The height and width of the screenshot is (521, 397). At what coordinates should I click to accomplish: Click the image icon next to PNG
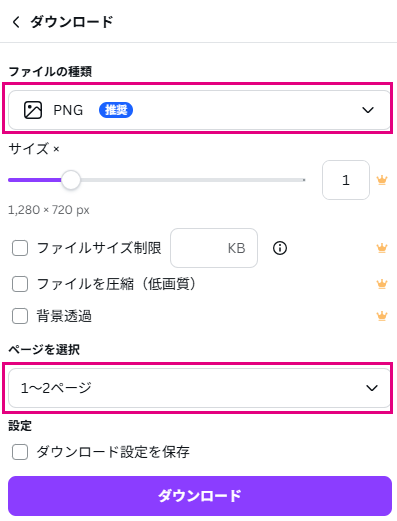click(x=33, y=110)
